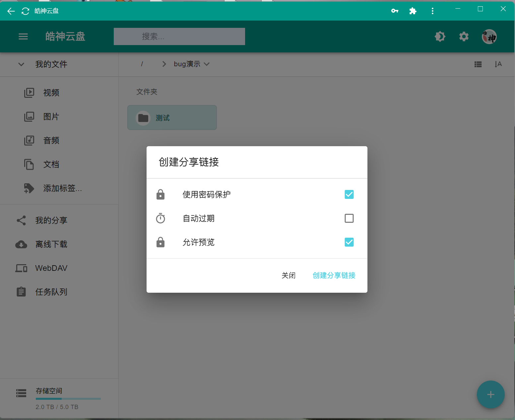Confirm with 创建分享链接 button
This screenshot has height=420, width=515.
334,275
